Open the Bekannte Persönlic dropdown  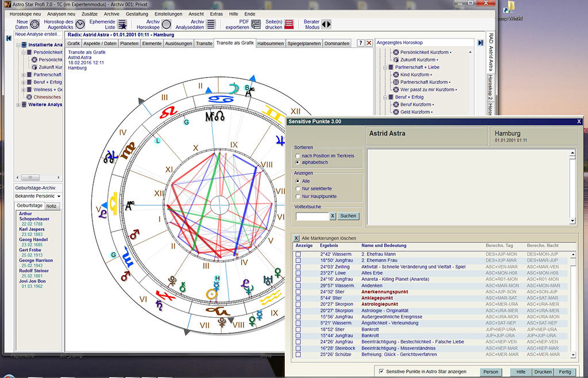pos(59,196)
